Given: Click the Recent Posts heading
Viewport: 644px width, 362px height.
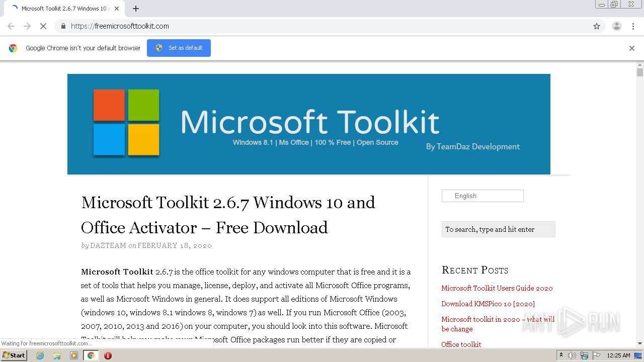Looking at the screenshot, I should [475, 270].
